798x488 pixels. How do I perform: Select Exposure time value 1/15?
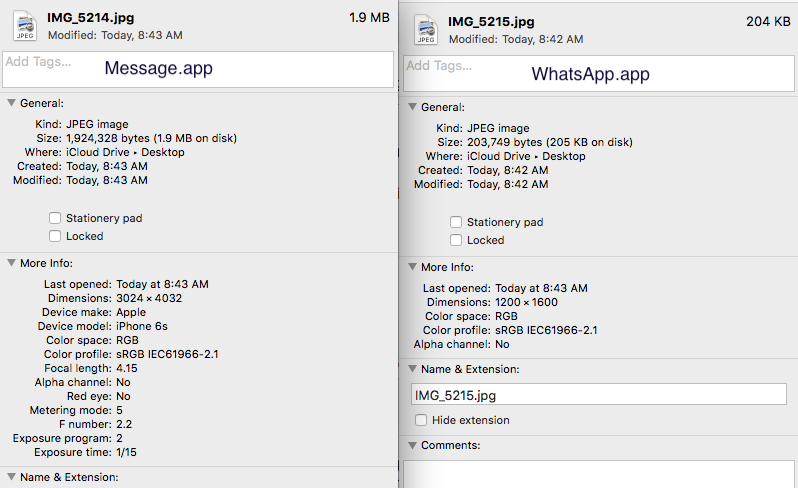click(x=126, y=452)
